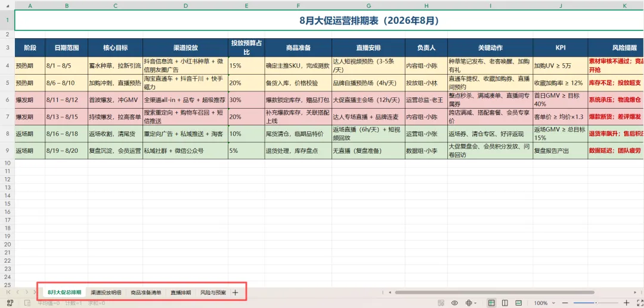Screen dimensions: 644x308
Task: Switch to 渠道投放明细 sheet tab
Action: (x=106, y=293)
